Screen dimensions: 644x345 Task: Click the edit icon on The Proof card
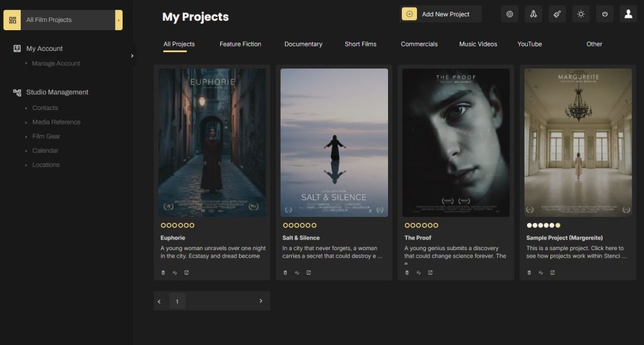(418, 272)
